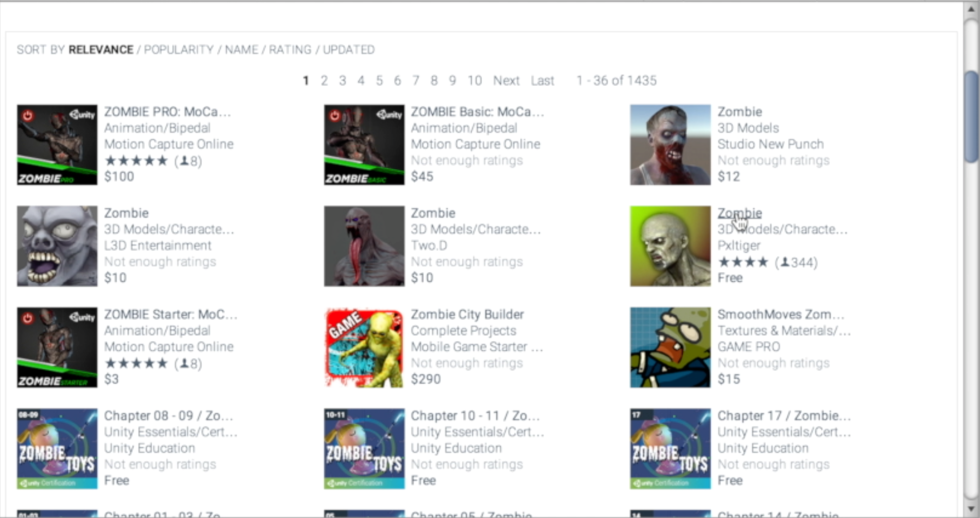Open the ZOMBIE Starter: MoC... title link
Screen dimensions: 980x518
coord(171,315)
